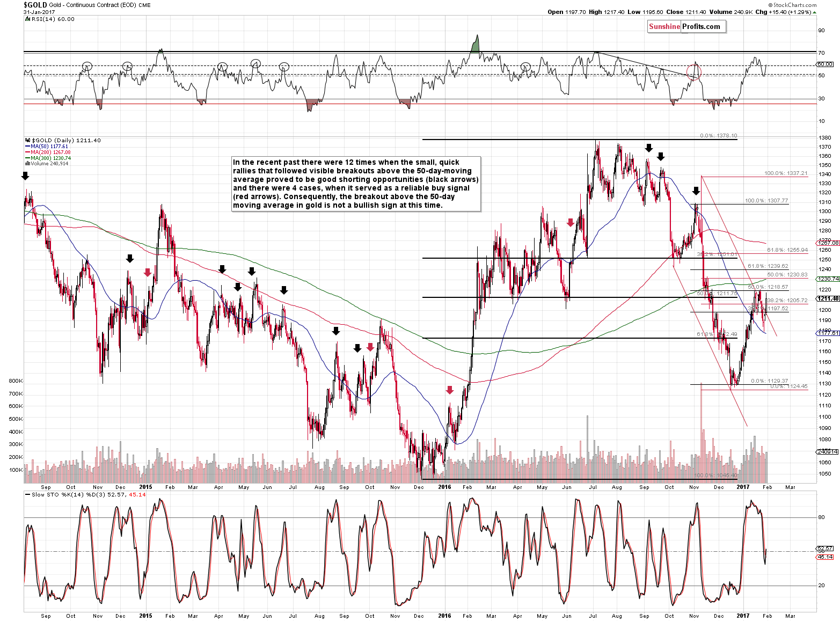The width and height of the screenshot is (840, 621).
Task: Click the date label 31-Jan-2017
Action: (x=39, y=11)
